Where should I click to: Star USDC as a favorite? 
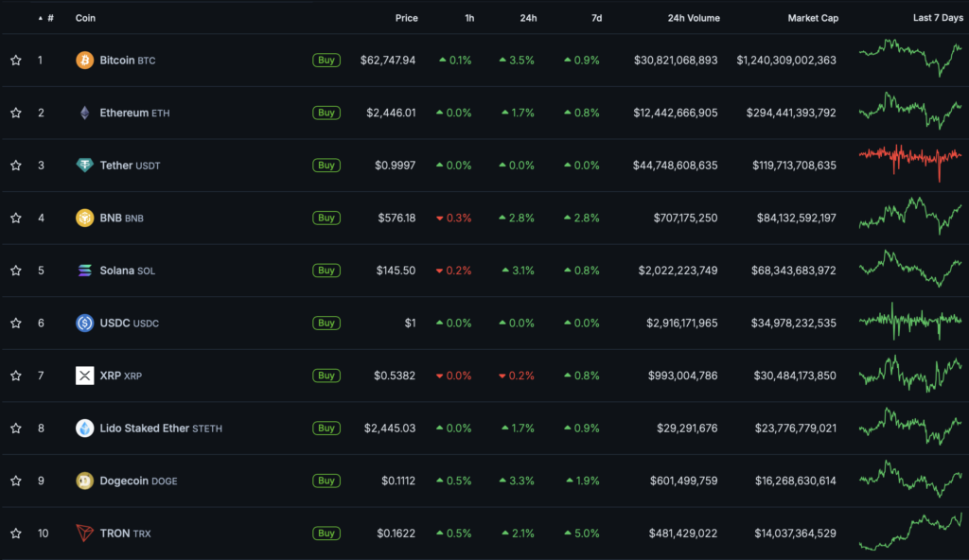click(16, 324)
